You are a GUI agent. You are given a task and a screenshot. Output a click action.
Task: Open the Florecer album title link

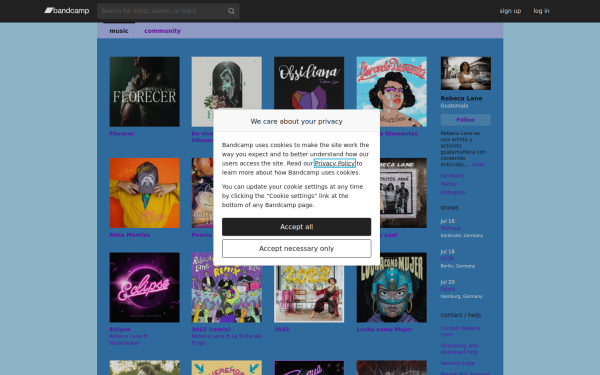122,134
